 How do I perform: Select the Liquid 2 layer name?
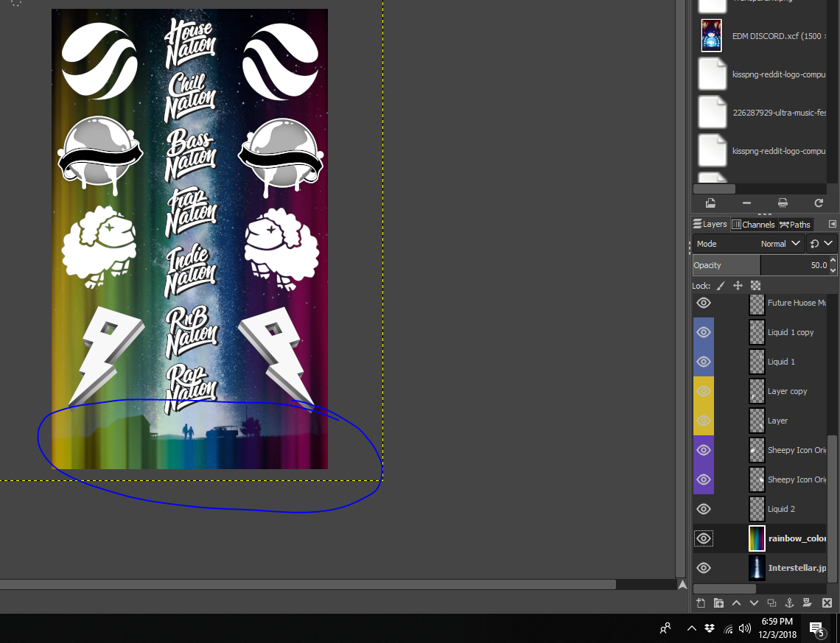[x=781, y=509]
